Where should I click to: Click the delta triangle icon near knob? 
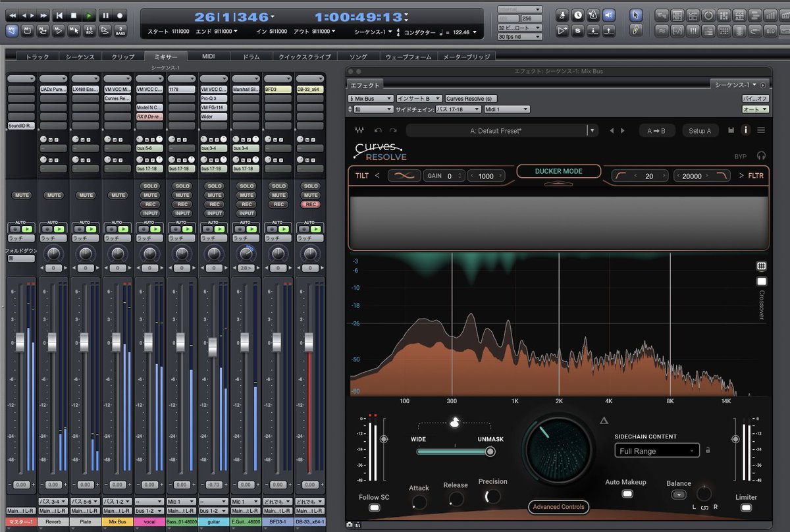pyautogui.click(x=604, y=420)
